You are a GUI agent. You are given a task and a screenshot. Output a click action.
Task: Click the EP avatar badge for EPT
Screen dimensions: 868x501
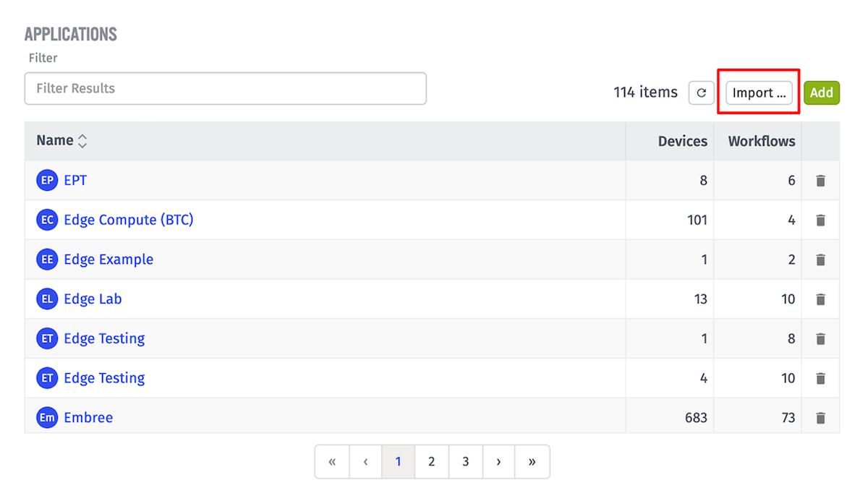[x=47, y=181]
